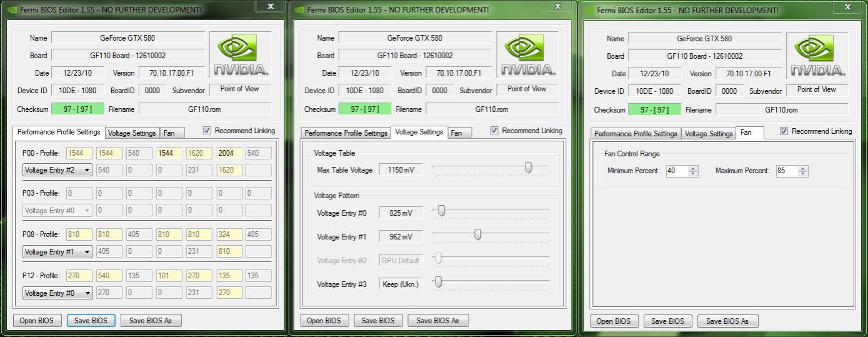Click the Device ID field 10DE - 1080 in the middle window
This screenshot has height=337, width=868.
(365, 91)
